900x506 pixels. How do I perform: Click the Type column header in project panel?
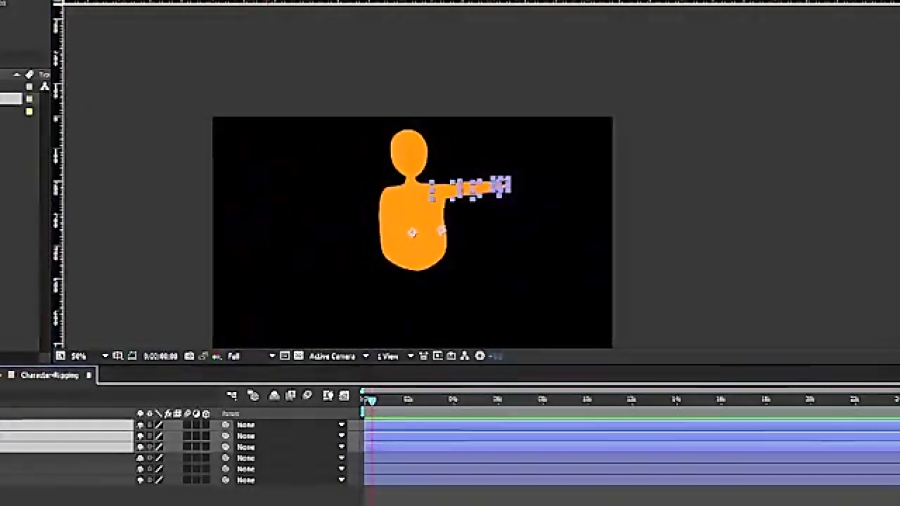pos(44,75)
